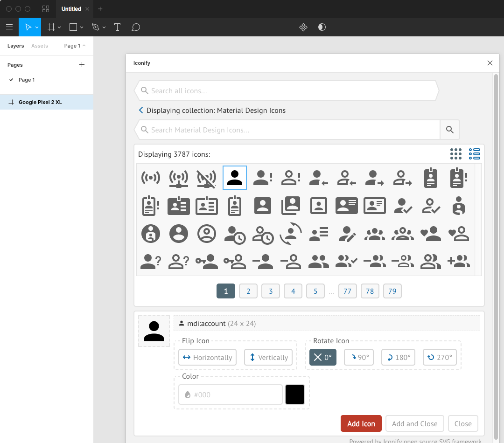Flip the icon Horizontally
This screenshot has width=504, height=443.
207,357
